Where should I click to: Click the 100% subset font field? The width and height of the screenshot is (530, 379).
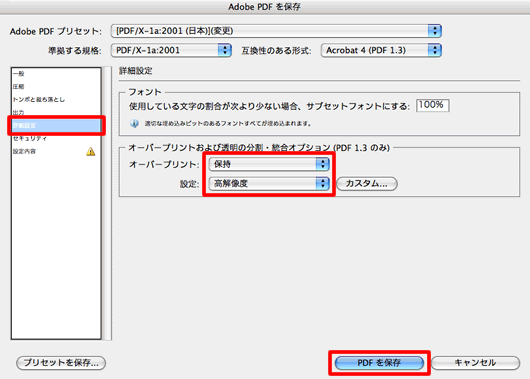click(x=433, y=105)
